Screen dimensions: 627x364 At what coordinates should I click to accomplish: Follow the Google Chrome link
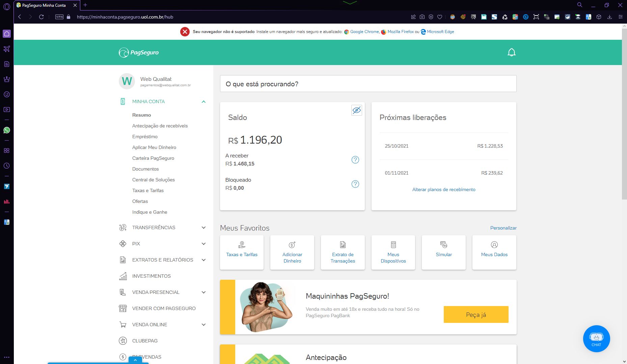click(364, 32)
